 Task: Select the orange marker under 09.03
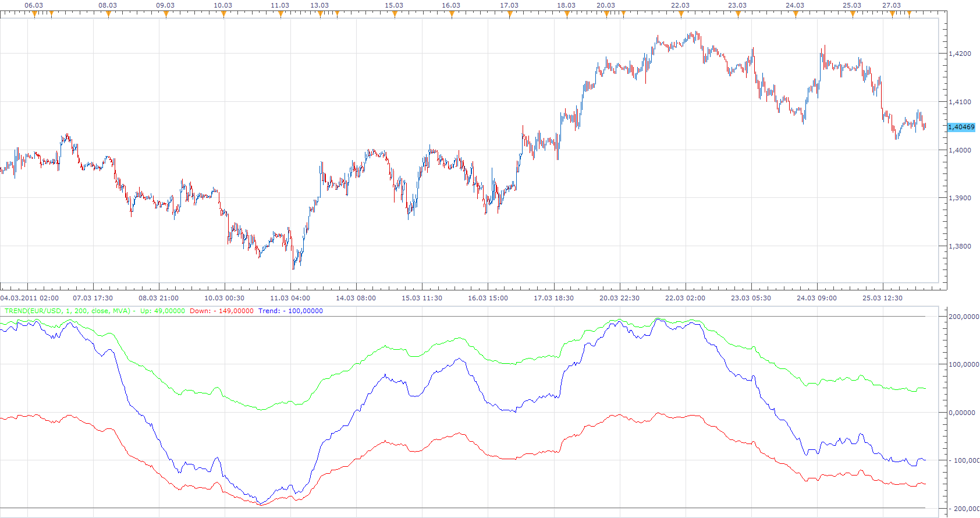pyautogui.click(x=166, y=15)
